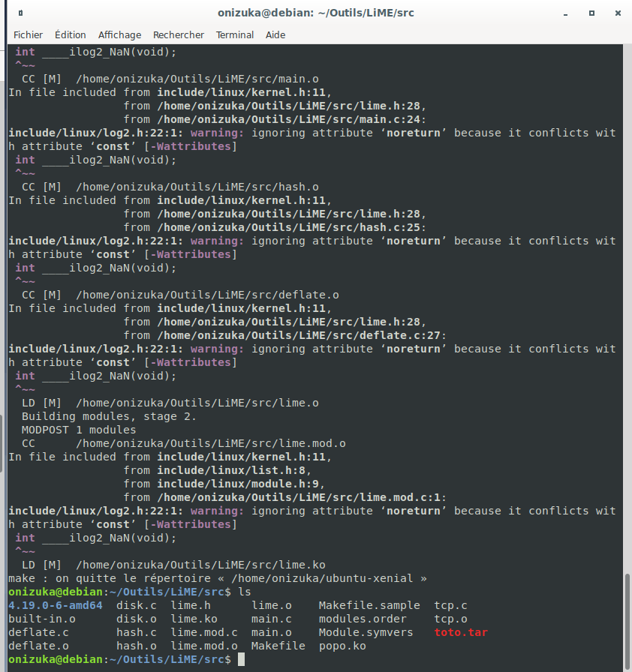Image resolution: width=632 pixels, height=672 pixels.
Task: Open the Aide menu
Action: [x=275, y=34]
